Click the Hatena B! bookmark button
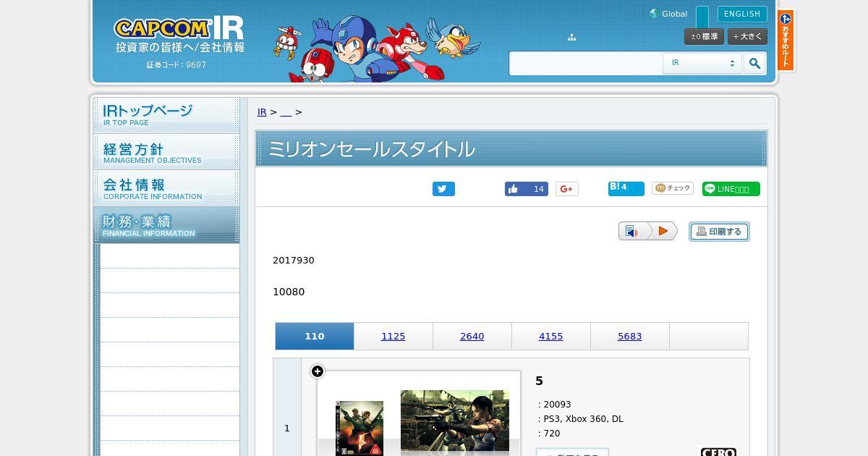The height and width of the screenshot is (456, 868). tap(626, 188)
